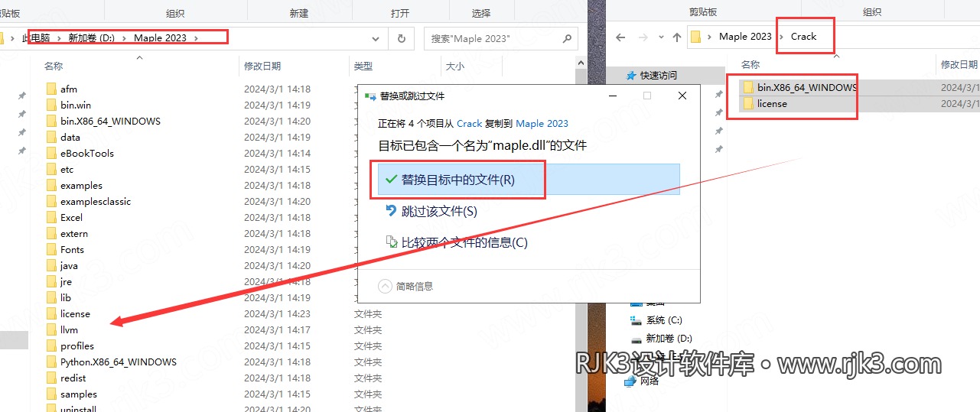Open 新加卷 (D:) drive in sidebar
The width and height of the screenshot is (980, 412).
tap(669, 338)
